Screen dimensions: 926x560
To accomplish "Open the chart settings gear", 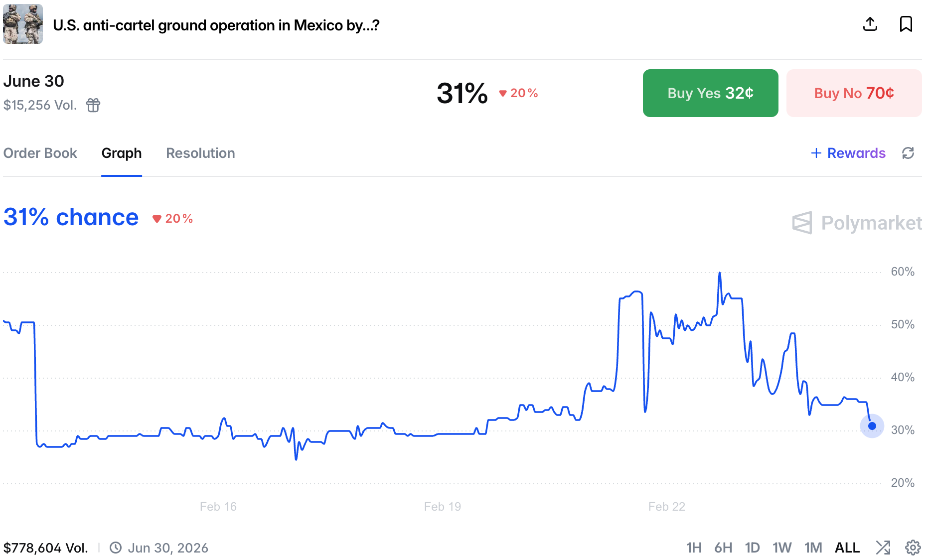I will (x=913, y=548).
